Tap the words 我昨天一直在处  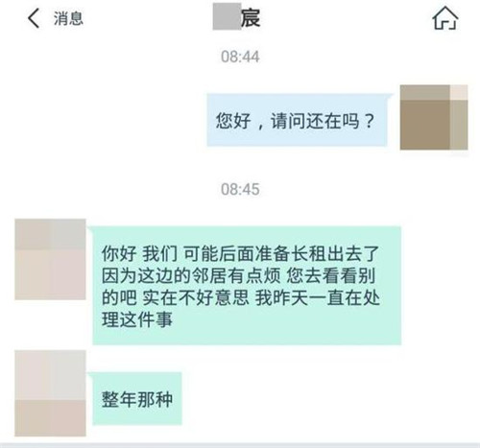pos(318,297)
